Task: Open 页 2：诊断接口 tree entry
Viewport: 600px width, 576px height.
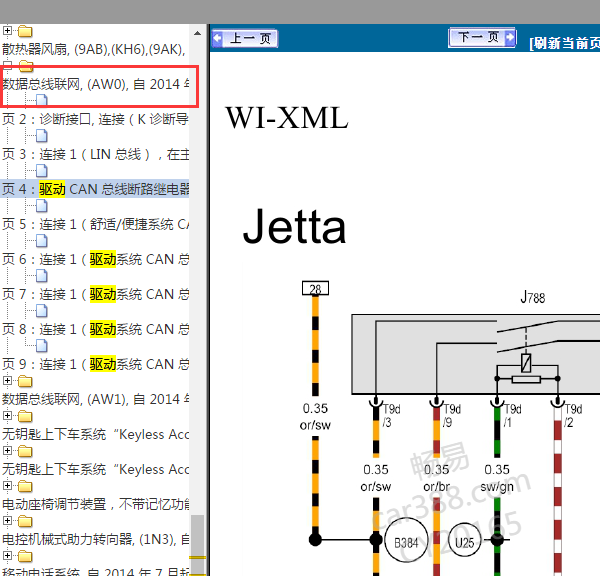Action: 95,119
